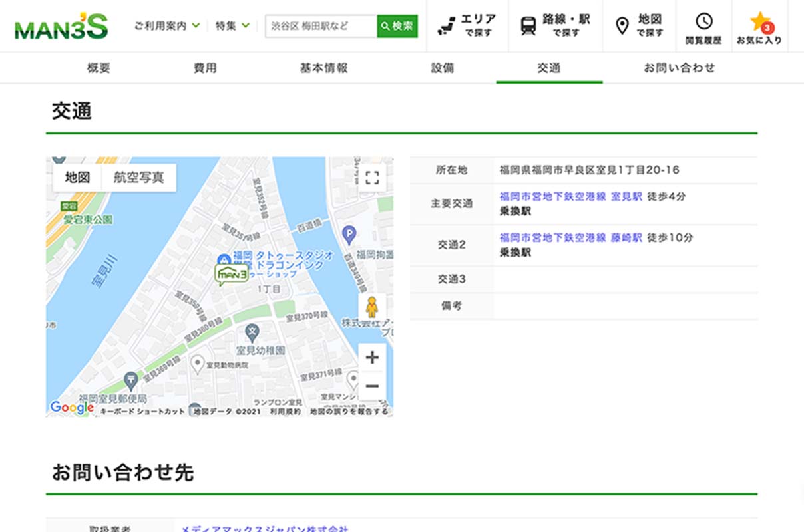Select the Street View pegman icon
This screenshot has width=804, height=532.
[372, 307]
